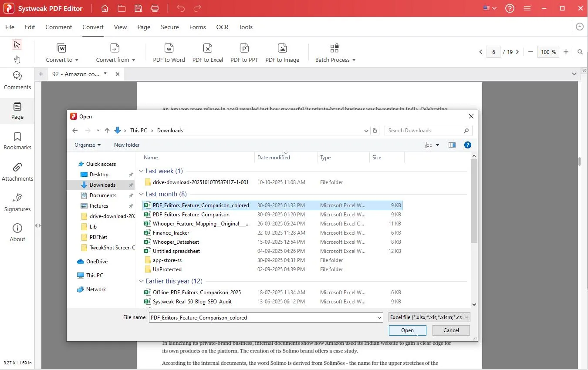Select the hand pan tool
Image resolution: width=588 pixels, height=370 pixels.
point(17,59)
